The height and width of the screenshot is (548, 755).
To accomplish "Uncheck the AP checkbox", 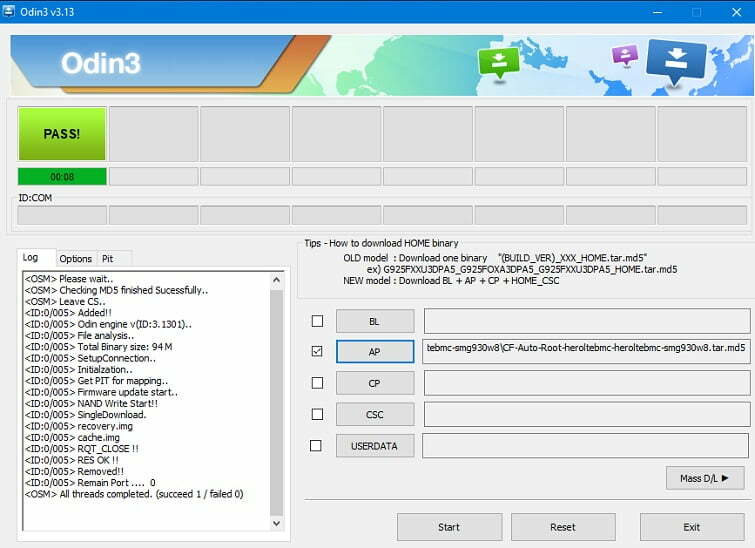I will [317, 351].
